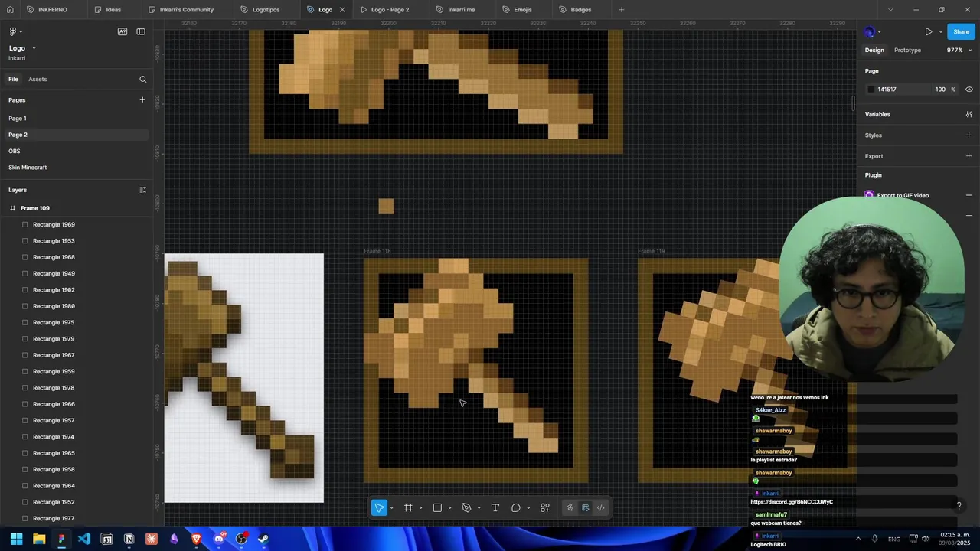980x551 pixels.
Task: Edit page color hex 141517
Action: click(x=887, y=90)
